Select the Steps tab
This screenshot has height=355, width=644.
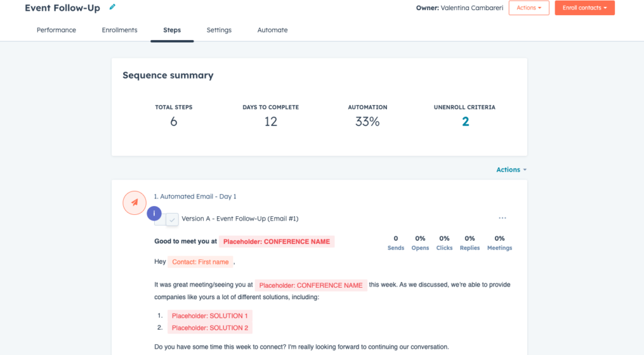pos(172,30)
